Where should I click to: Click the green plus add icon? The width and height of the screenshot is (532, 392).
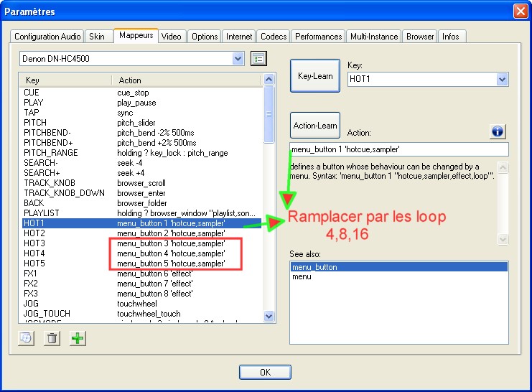[77, 339]
